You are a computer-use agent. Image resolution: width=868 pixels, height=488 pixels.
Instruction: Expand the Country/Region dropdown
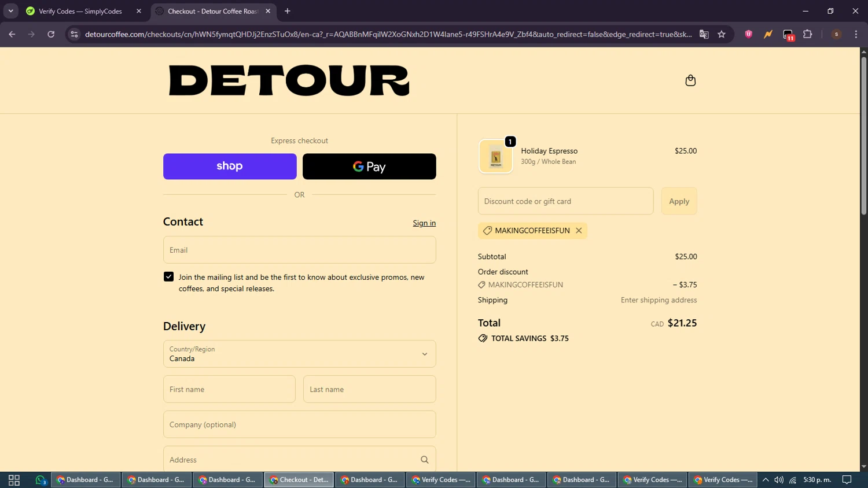pyautogui.click(x=299, y=354)
